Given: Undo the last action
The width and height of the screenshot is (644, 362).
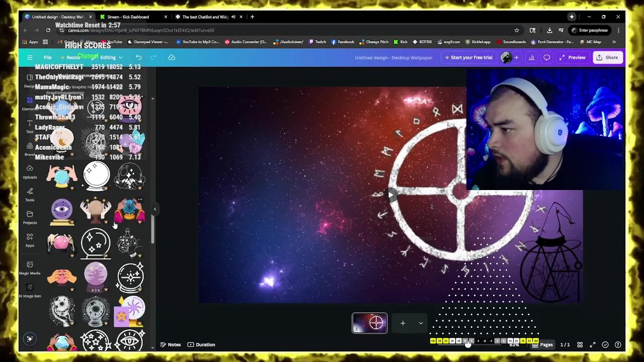Looking at the screenshot, I should (x=139, y=57).
